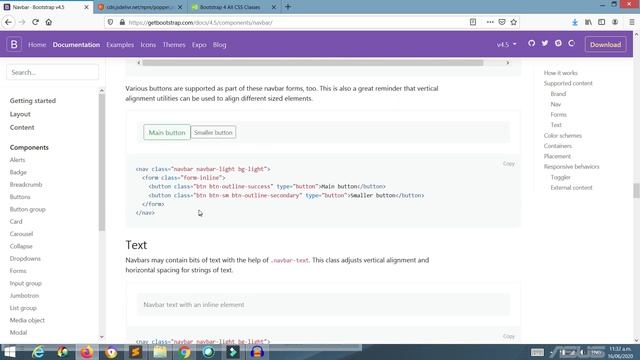
Task: Collapse Components sidebar section
Action: 29,147
